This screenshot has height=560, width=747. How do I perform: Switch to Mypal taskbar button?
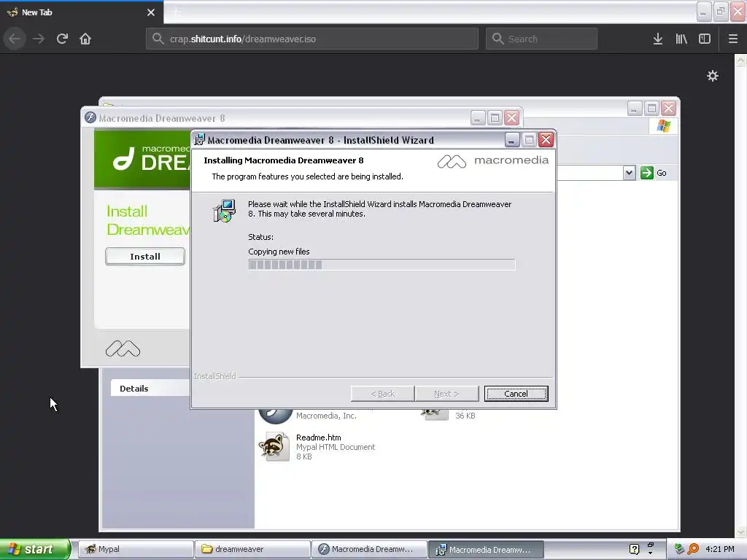(x=135, y=549)
